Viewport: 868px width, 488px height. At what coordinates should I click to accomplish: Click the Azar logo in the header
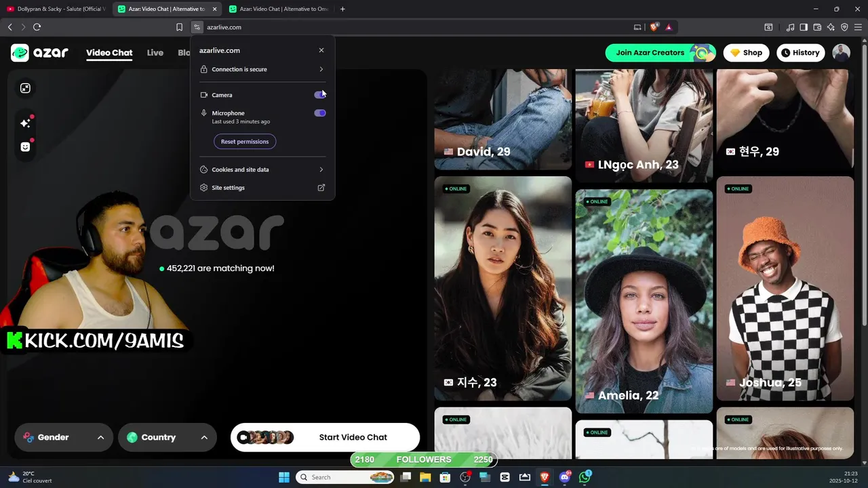pos(39,52)
